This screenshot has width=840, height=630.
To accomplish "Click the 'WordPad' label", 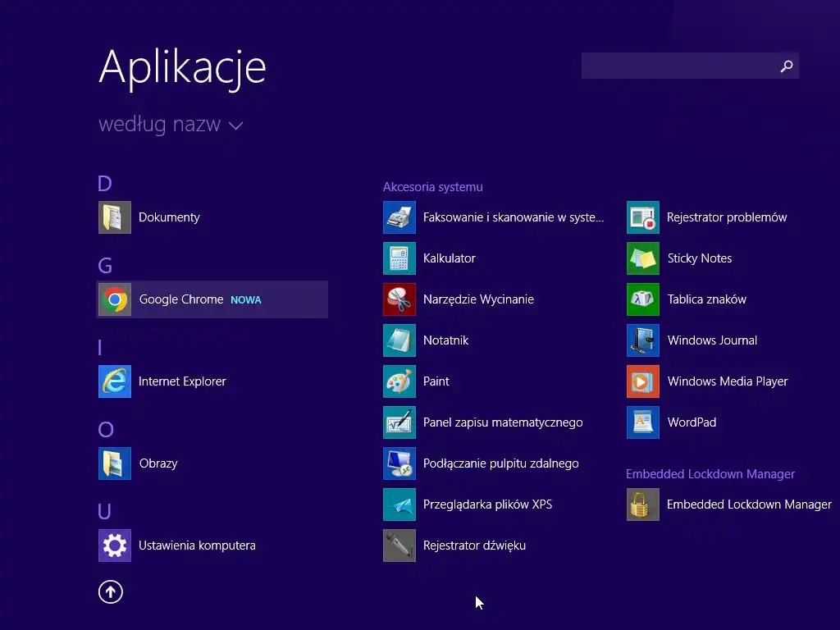I will pos(692,422).
